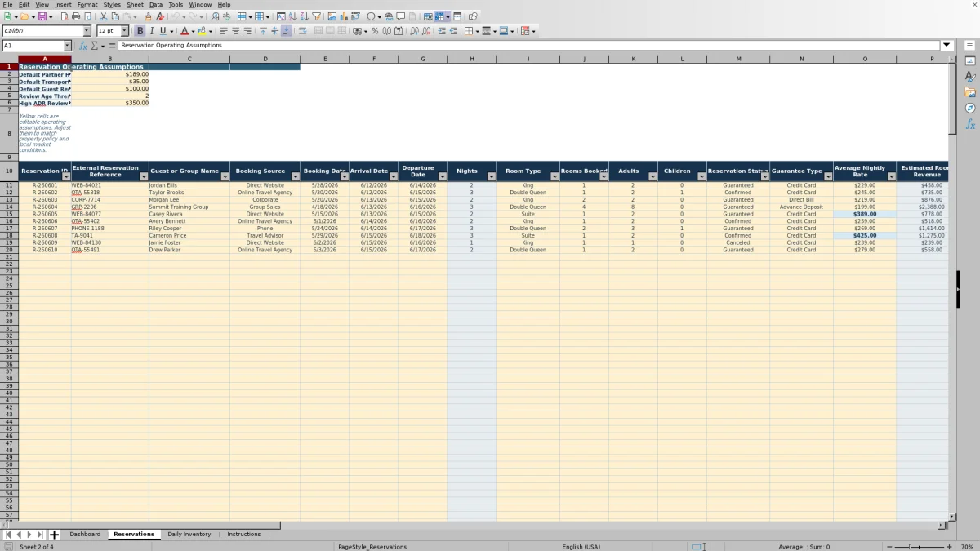Open the Sum function dropdown arrow
This screenshot has width=980, height=551.
click(x=101, y=46)
